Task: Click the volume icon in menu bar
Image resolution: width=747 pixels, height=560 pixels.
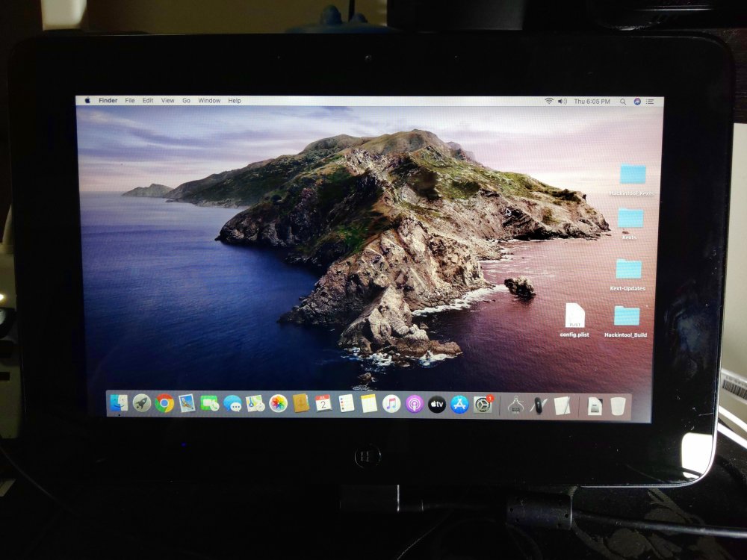Action: [562, 102]
